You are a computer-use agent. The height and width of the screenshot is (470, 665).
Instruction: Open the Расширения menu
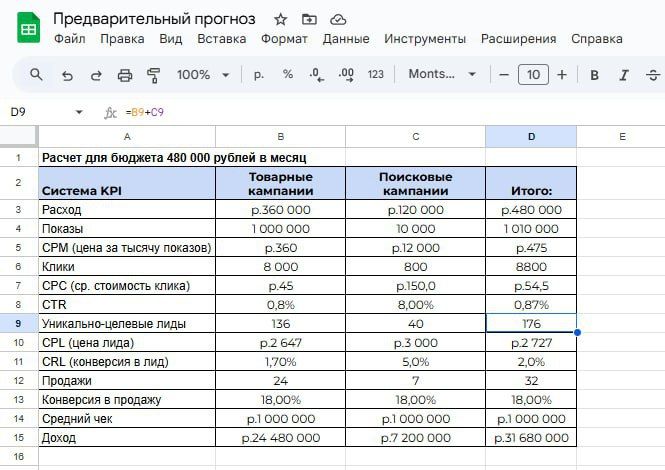518,39
